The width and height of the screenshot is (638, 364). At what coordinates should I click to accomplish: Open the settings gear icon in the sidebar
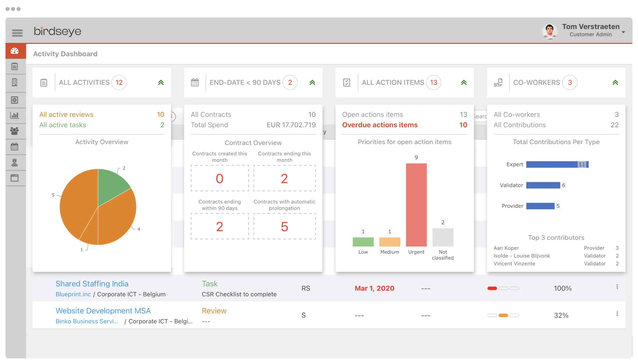coord(15,100)
